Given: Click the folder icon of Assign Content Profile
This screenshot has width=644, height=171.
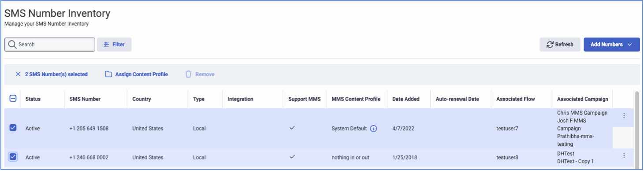Looking at the screenshot, I should pyautogui.click(x=108, y=74).
